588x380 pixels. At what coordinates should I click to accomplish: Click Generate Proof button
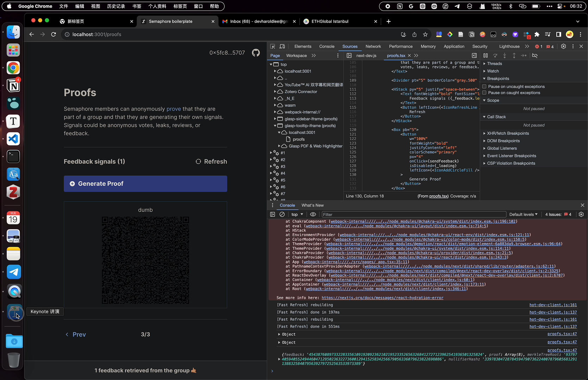pyautogui.click(x=145, y=184)
